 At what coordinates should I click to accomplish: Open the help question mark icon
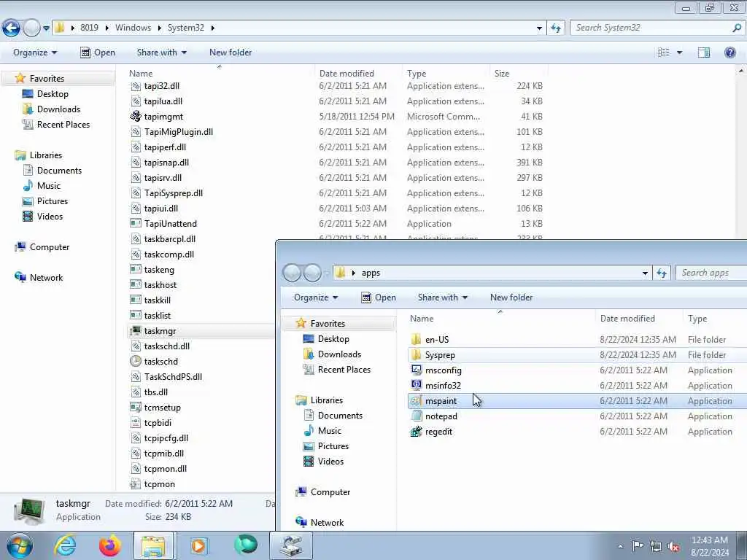(x=729, y=52)
